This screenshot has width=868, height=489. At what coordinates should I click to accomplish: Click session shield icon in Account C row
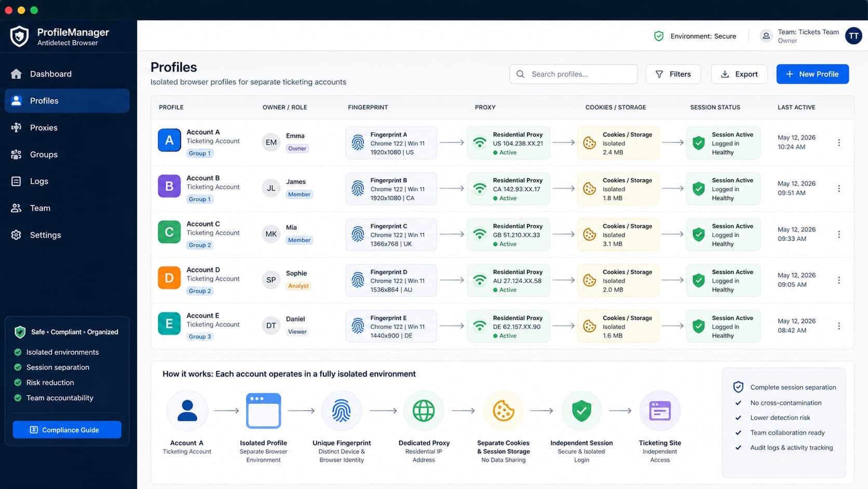[x=699, y=234]
